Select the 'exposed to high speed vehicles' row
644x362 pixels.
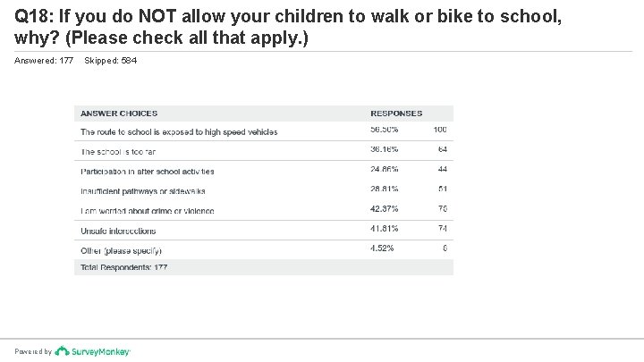(x=179, y=131)
